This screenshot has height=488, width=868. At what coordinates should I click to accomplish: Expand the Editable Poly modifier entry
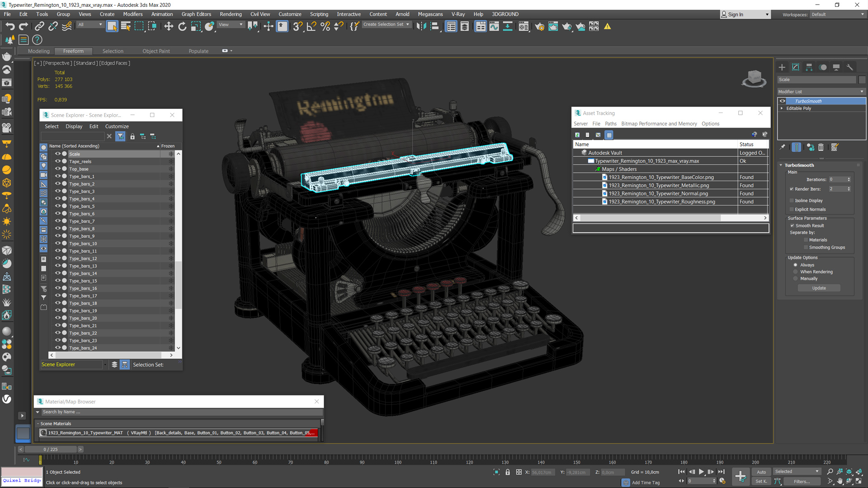coord(782,108)
